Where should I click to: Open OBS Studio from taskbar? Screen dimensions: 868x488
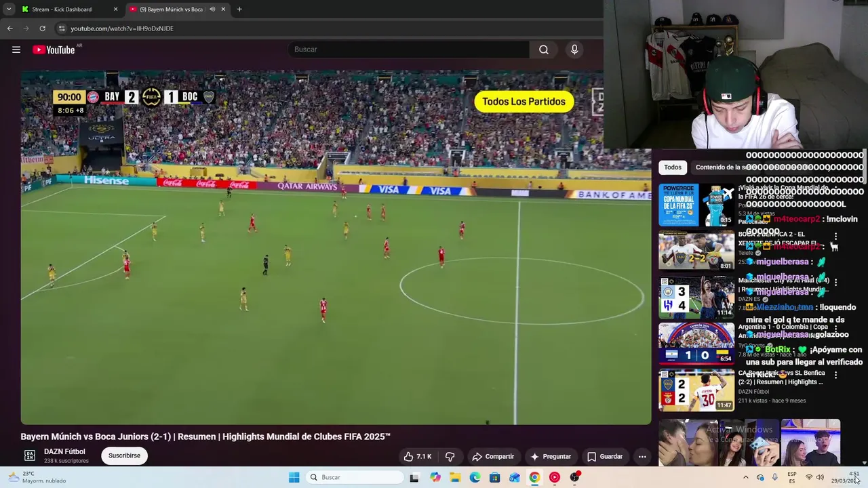(x=575, y=477)
